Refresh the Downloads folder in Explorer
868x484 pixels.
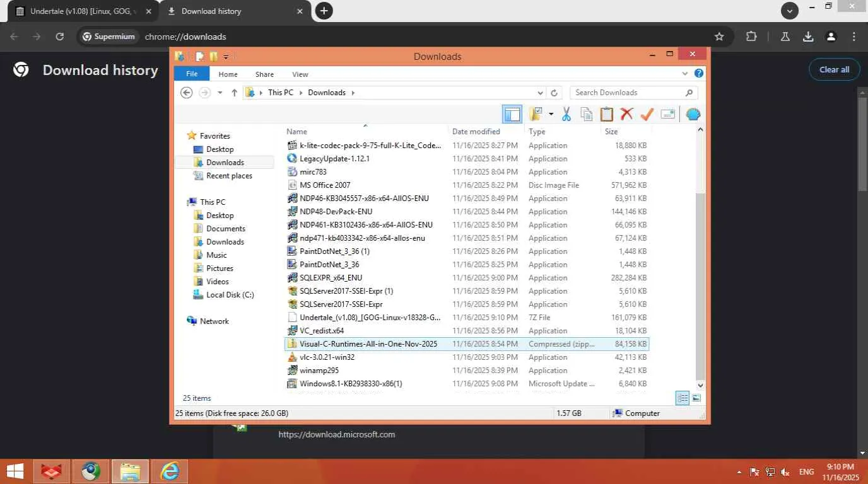pyautogui.click(x=554, y=93)
